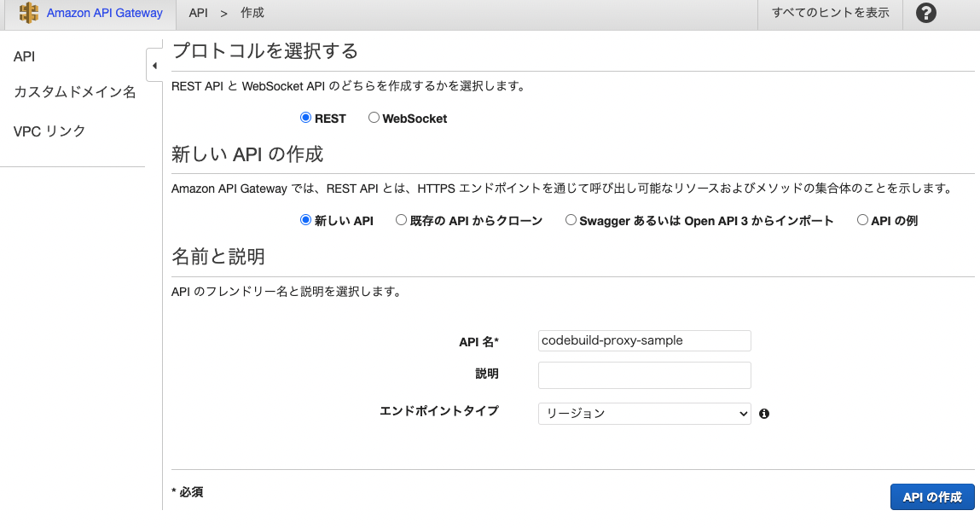Select the API sidebar entry

[x=24, y=55]
